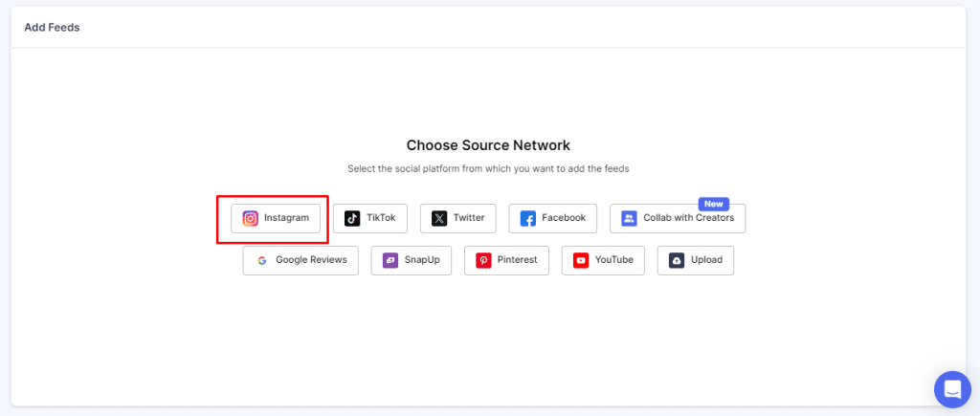Click the Google logo icon
The height and width of the screenshot is (416, 980).
pos(261,260)
